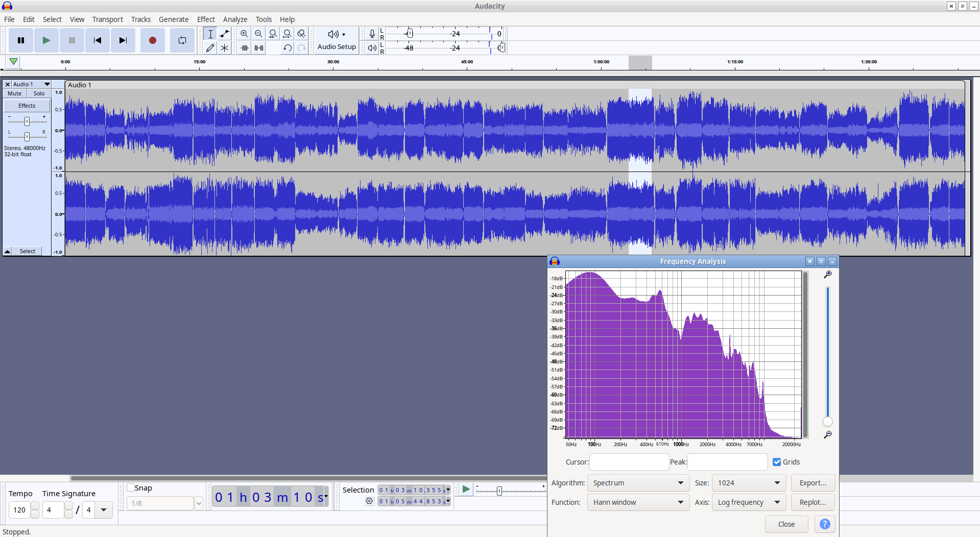Viewport: 980px width, 537px height.
Task: Open the Axis Log frequency dropdown
Action: 748,502
